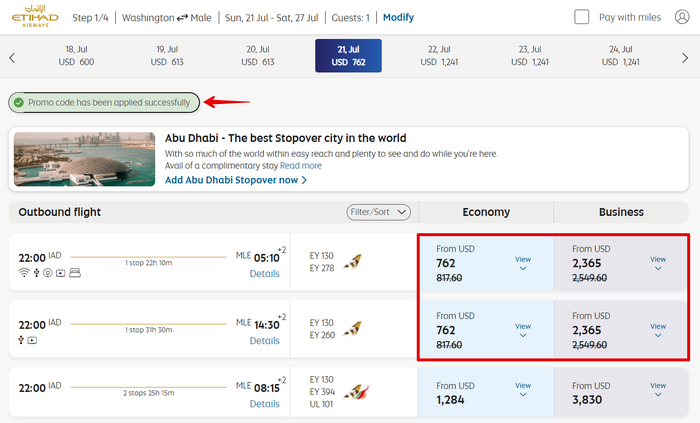Image resolution: width=700 pixels, height=423 pixels.
Task: Open Details for the 05:10 arrival flight
Action: (264, 274)
